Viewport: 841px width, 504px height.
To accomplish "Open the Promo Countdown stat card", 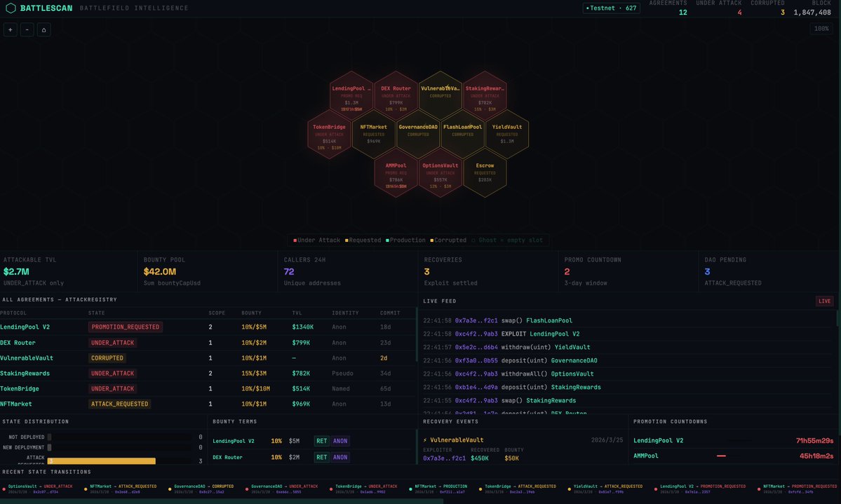I will click(628, 271).
